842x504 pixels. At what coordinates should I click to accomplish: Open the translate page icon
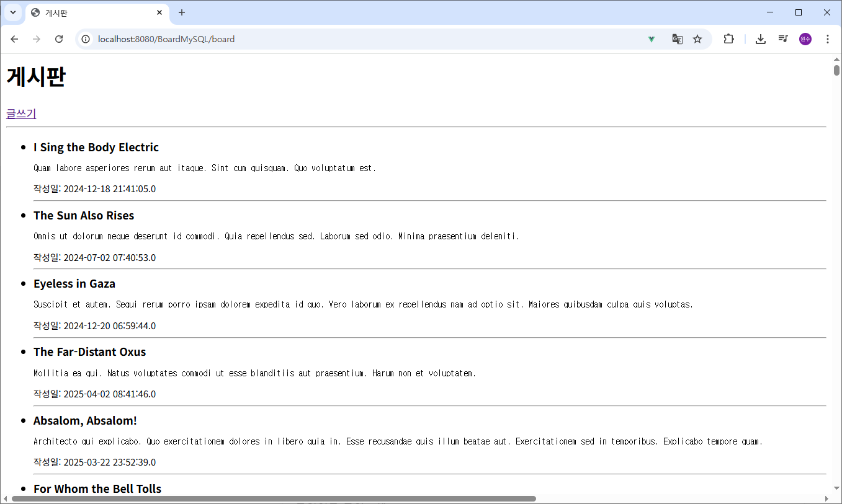coord(677,39)
